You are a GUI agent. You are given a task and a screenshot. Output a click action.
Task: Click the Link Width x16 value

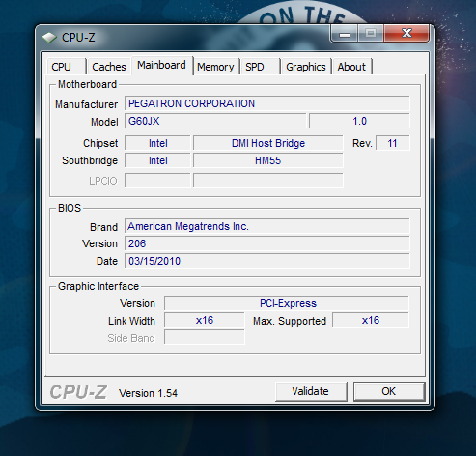point(205,320)
